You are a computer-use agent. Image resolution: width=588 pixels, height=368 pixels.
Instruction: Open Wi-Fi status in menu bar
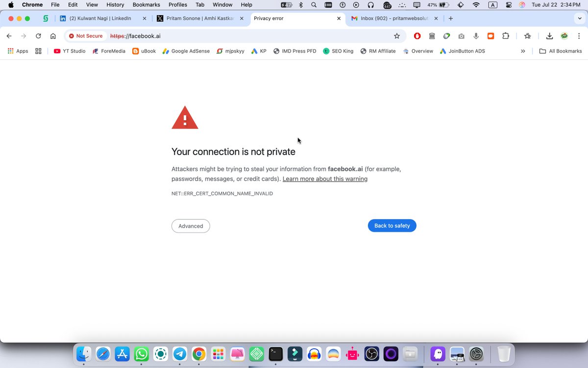coord(476,4)
